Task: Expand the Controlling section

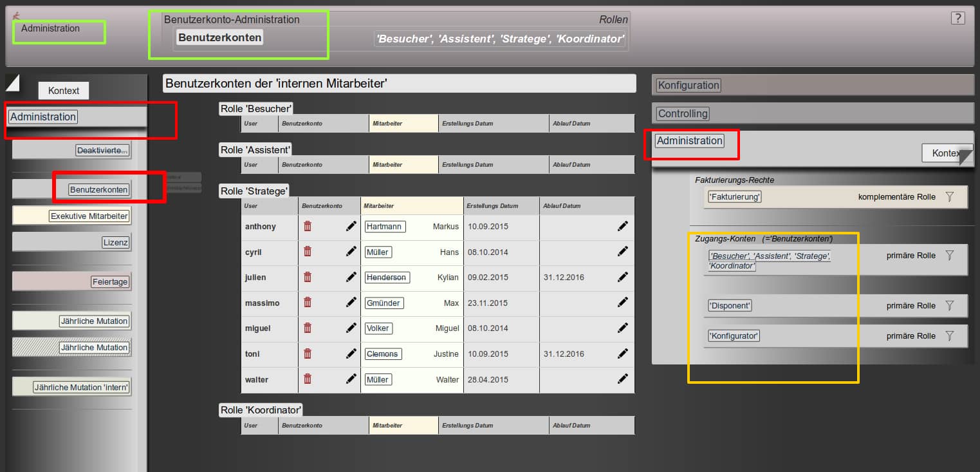Action: (683, 114)
